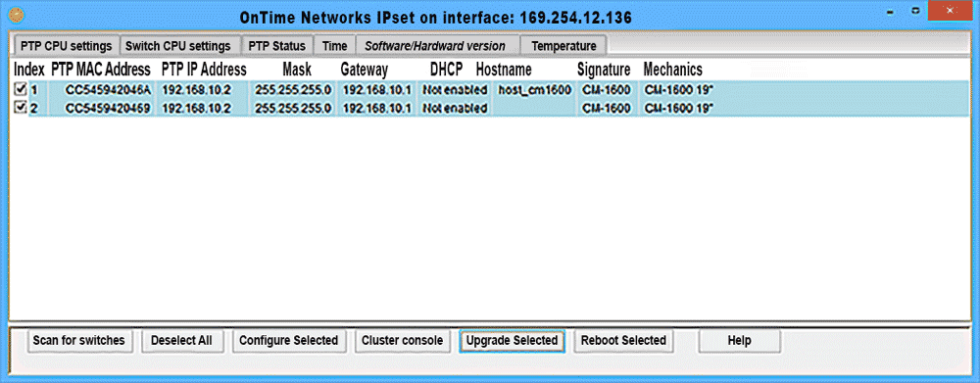
Task: Close the IPset window
Action: [x=951, y=11]
